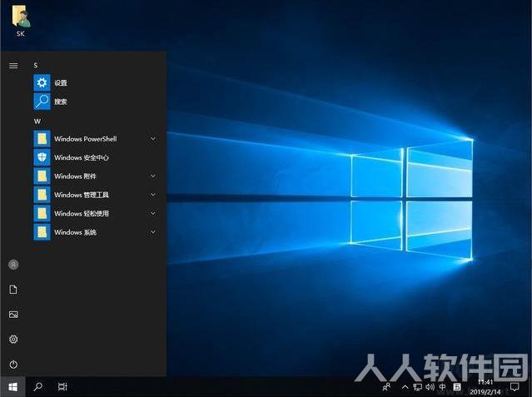Select the Windows 轻松使用 label

[x=82, y=213]
